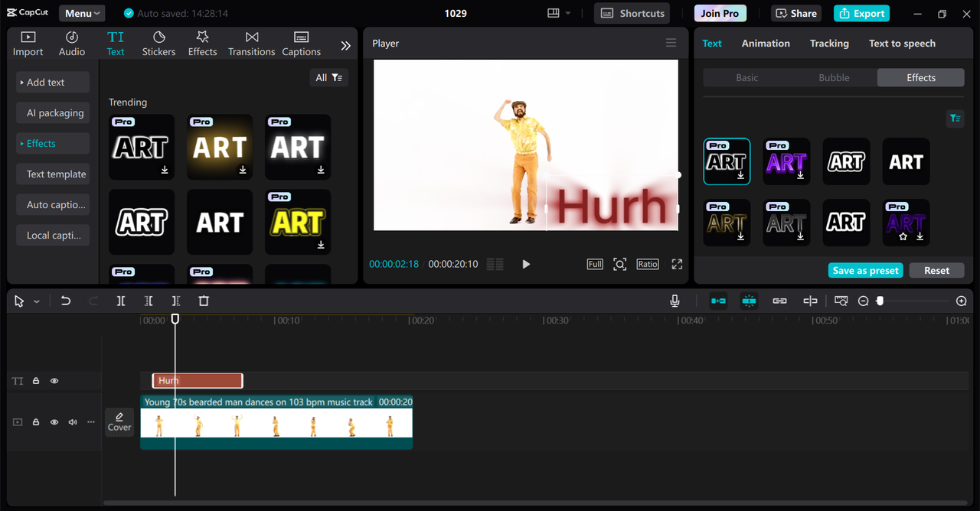The image size is (980, 511).
Task: Toggle clip linkage
Action: point(779,301)
